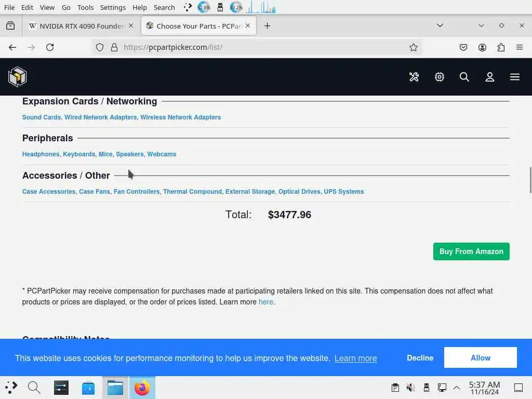Expand hidden system tray icons

(457, 388)
